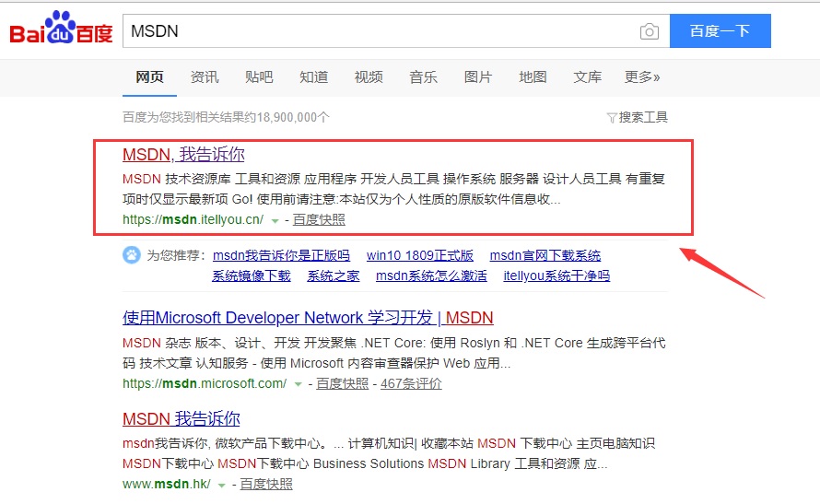Click the msdn.itellyou.cn result description snippet
The width and height of the screenshot is (820, 504).
(x=393, y=189)
